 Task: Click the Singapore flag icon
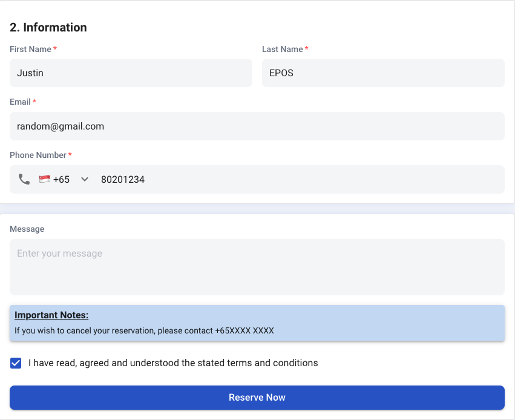(x=45, y=179)
